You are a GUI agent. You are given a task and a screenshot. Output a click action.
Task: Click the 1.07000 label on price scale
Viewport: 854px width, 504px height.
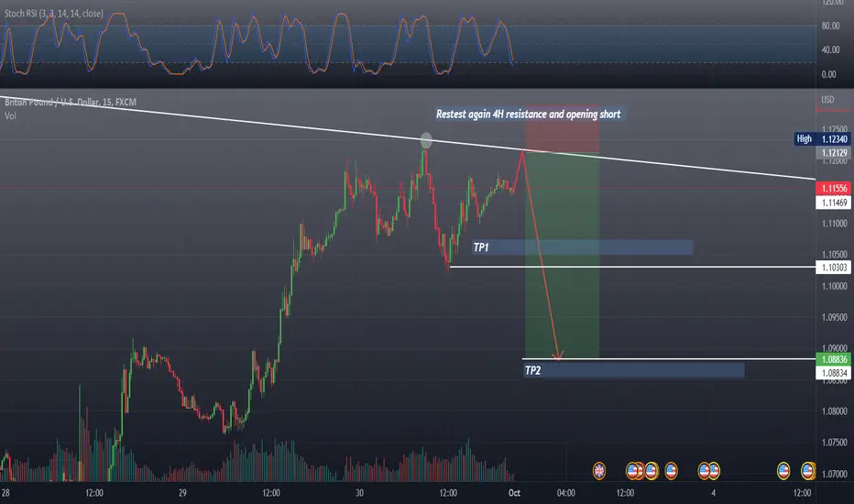tap(835, 474)
